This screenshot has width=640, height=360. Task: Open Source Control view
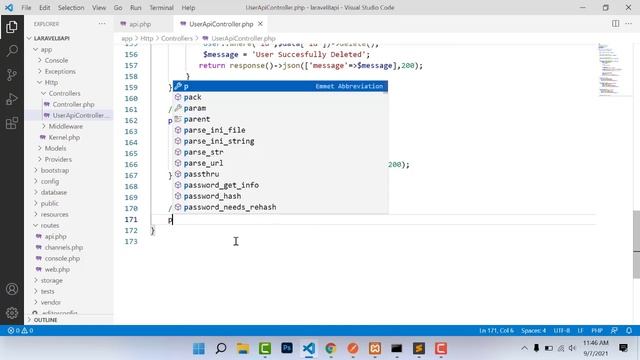[x=12, y=75]
